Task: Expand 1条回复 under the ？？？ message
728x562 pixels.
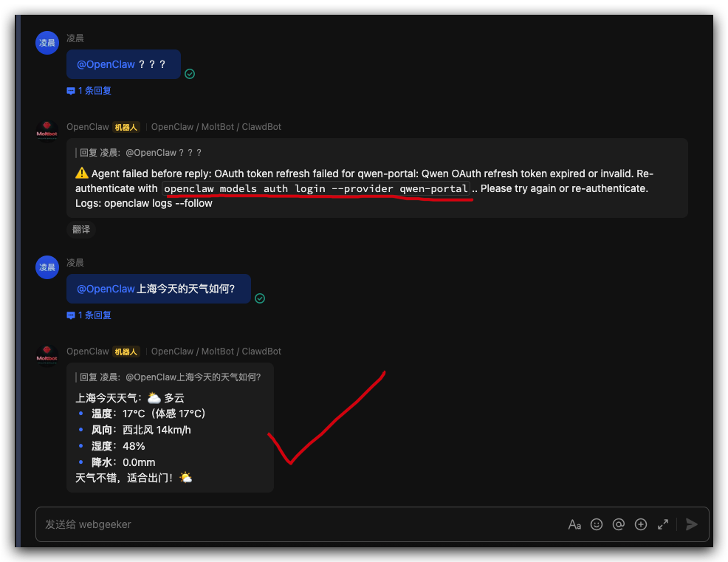Action: click(x=89, y=91)
